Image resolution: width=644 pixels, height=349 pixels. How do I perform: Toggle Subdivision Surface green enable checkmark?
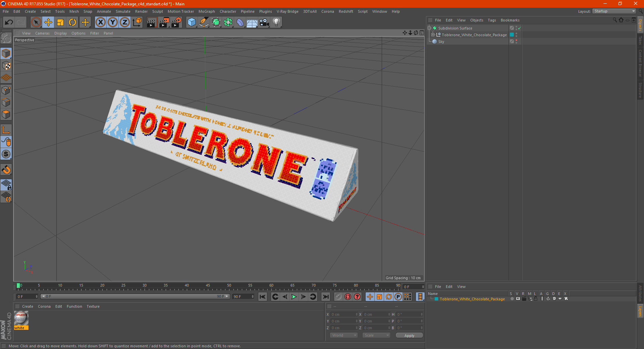tap(520, 28)
